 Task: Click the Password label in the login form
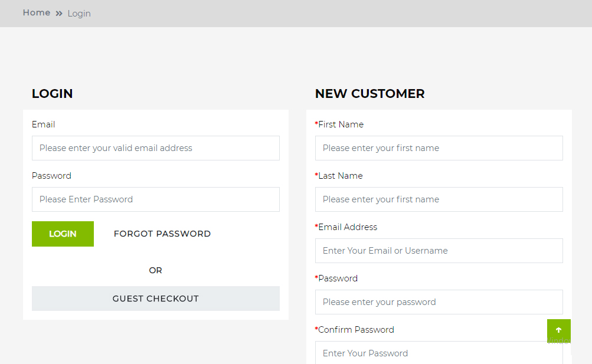(x=51, y=176)
